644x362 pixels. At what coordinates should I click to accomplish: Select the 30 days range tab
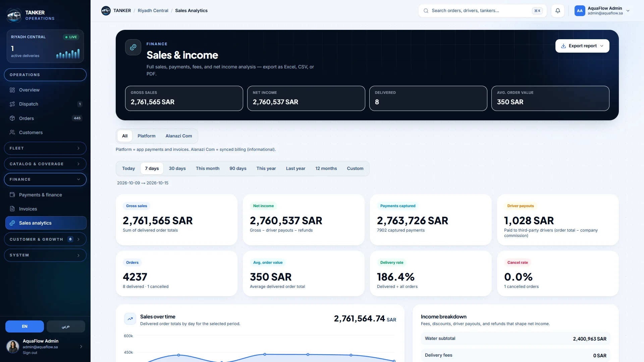[177, 169]
